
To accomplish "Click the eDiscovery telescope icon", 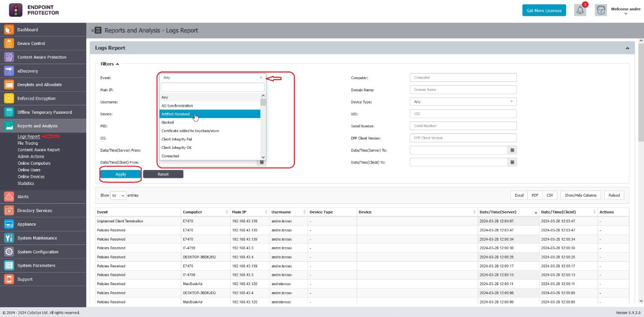I will coord(9,71).
